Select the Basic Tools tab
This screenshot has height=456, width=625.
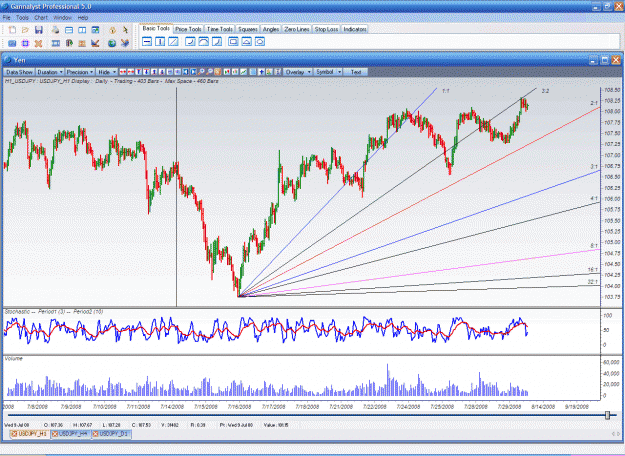point(156,28)
